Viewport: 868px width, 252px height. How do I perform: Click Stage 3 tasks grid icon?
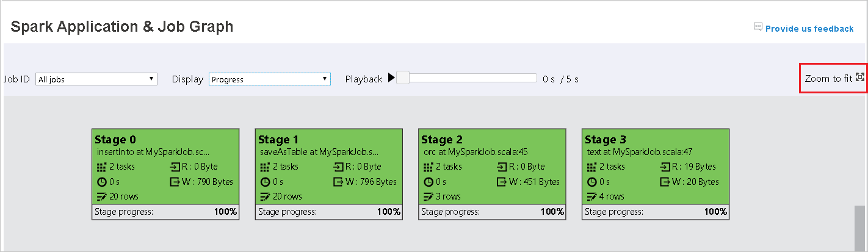[x=591, y=167]
